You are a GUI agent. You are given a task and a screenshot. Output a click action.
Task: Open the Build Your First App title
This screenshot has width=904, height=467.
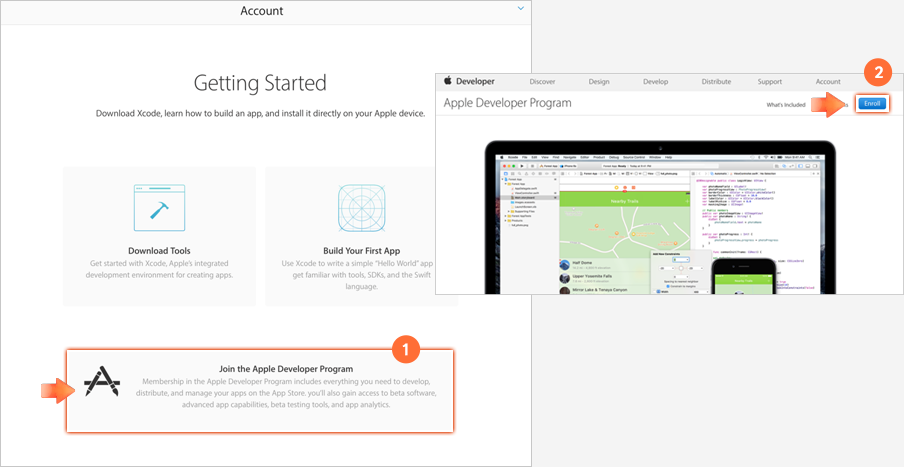[361, 251]
